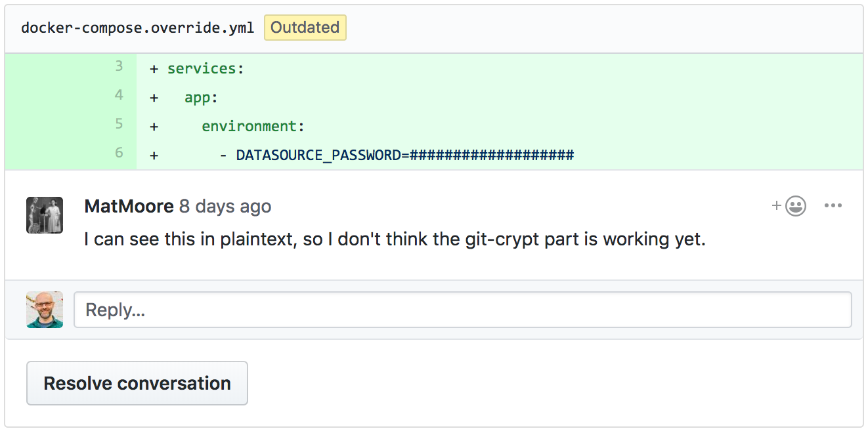Click the Reply text field
This screenshot has width=868, height=433.
(x=460, y=309)
